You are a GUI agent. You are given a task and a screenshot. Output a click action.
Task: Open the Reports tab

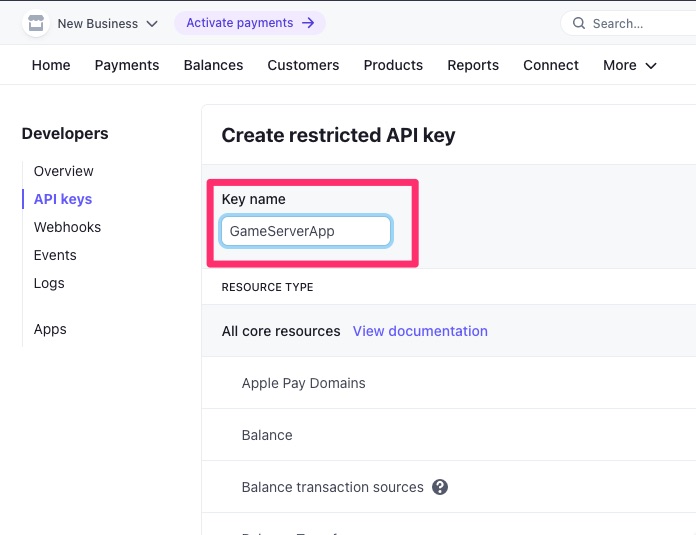pos(473,65)
